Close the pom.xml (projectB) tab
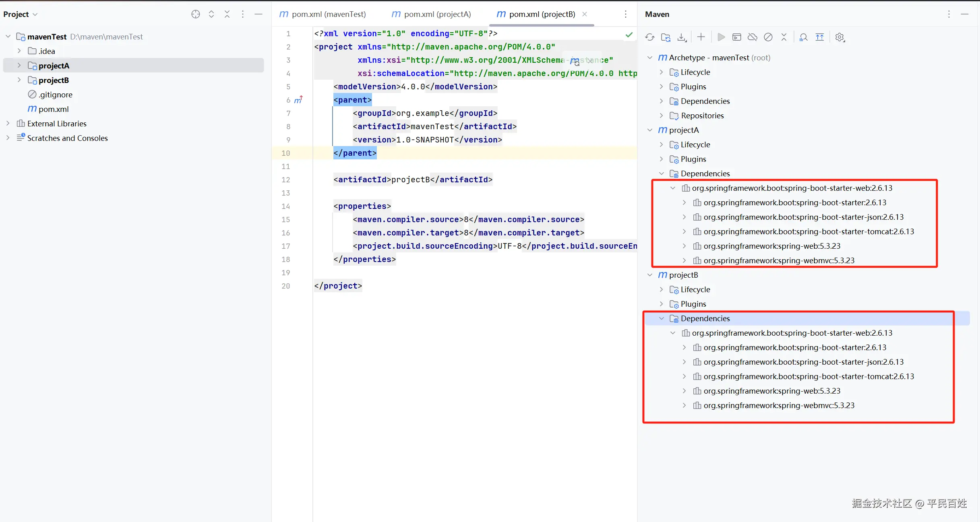This screenshot has height=522, width=980. pyautogui.click(x=585, y=14)
